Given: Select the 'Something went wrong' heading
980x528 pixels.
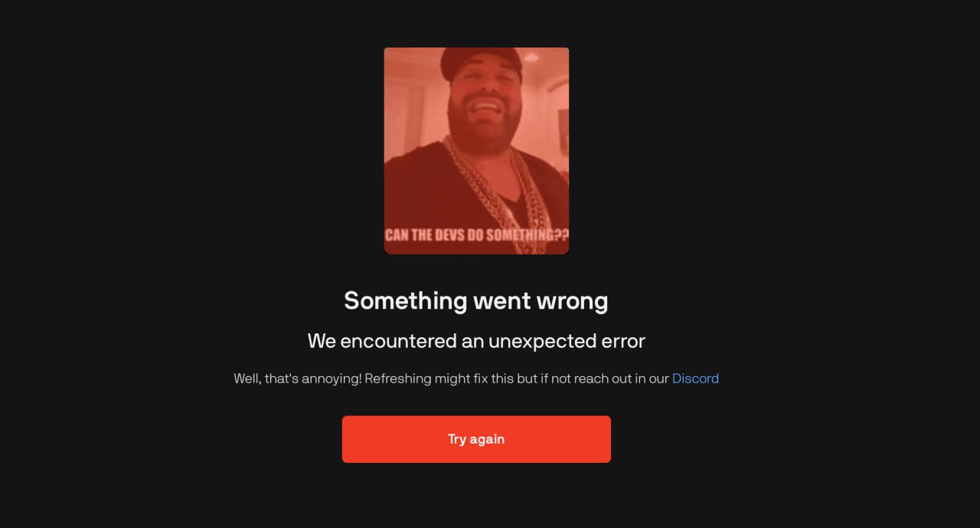Looking at the screenshot, I should pos(476,300).
